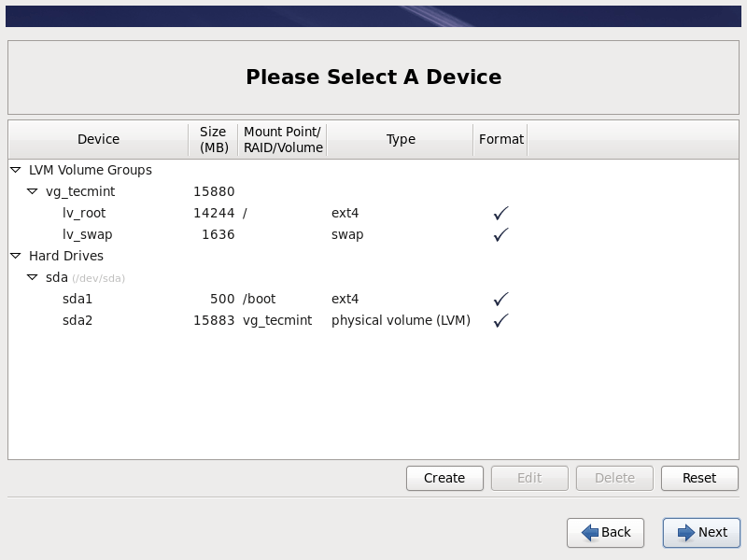Image resolution: width=747 pixels, height=560 pixels.
Task: Collapse the sda drive node
Action: pyautogui.click(x=33, y=277)
